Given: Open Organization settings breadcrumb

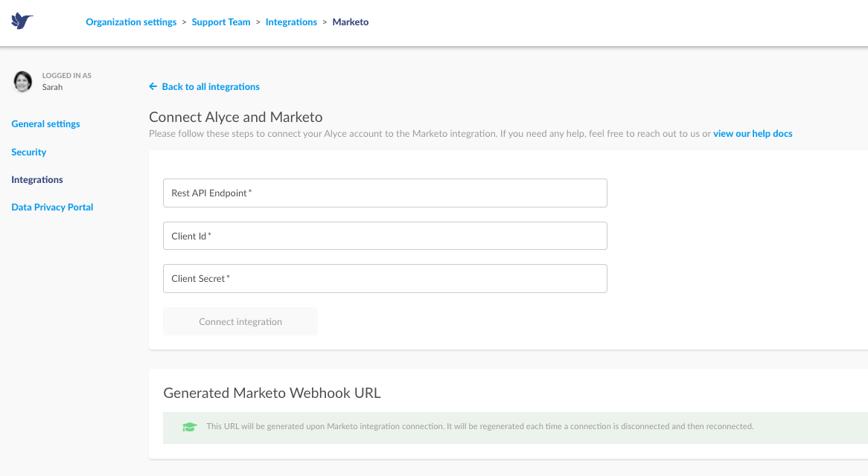Looking at the screenshot, I should tap(131, 22).
